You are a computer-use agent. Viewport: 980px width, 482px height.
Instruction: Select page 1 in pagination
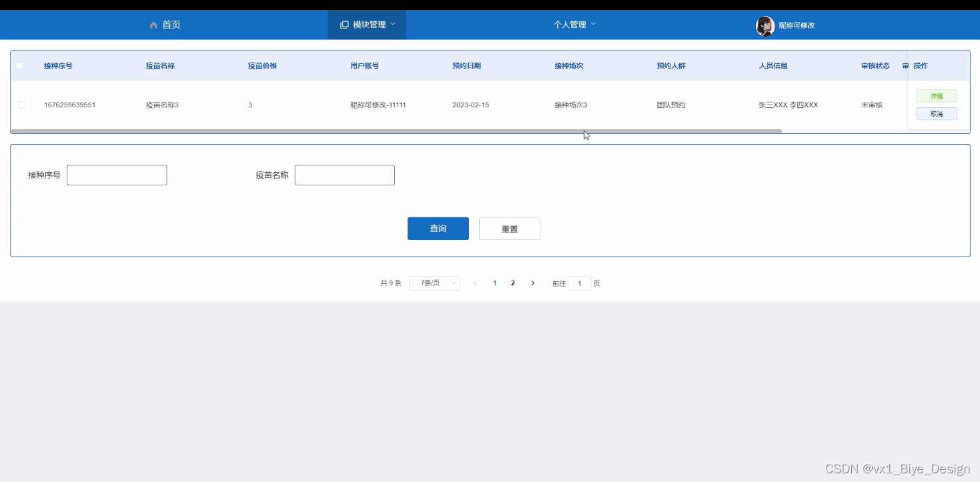coord(495,283)
